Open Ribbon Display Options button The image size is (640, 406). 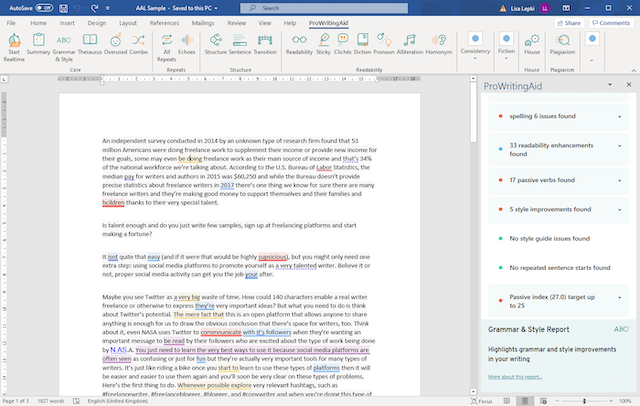pyautogui.click(x=566, y=8)
